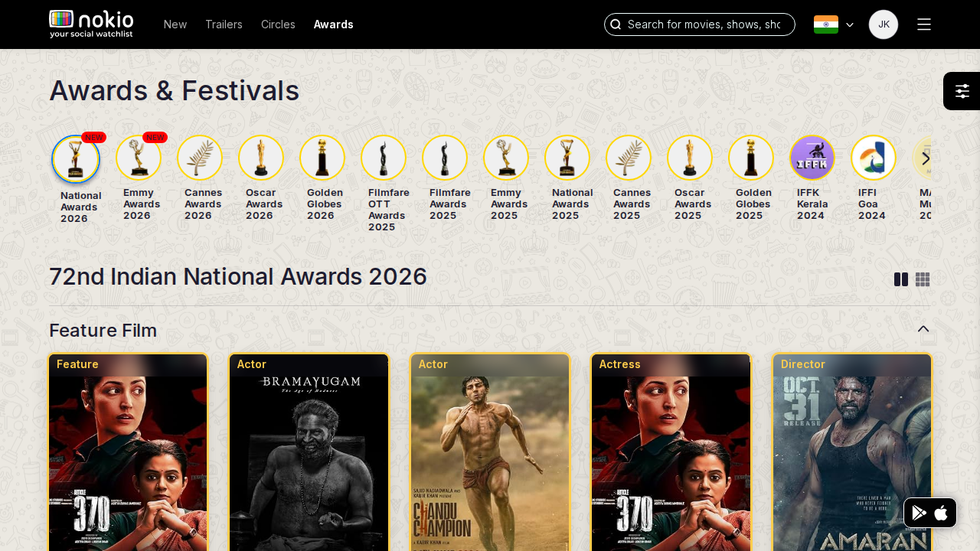
Task: Open the Article 370 Feature award poster
Action: (128, 452)
